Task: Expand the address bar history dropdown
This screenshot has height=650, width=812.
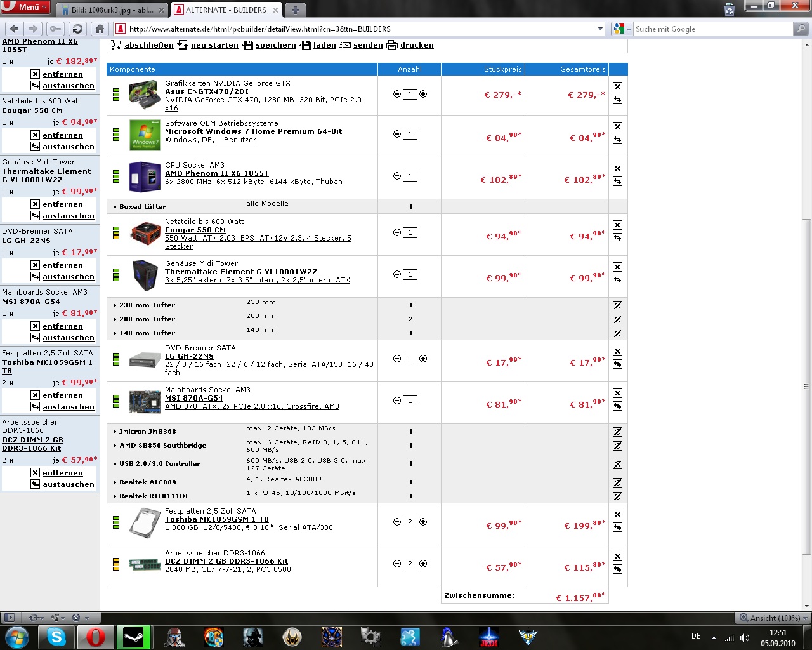Action: pos(600,29)
